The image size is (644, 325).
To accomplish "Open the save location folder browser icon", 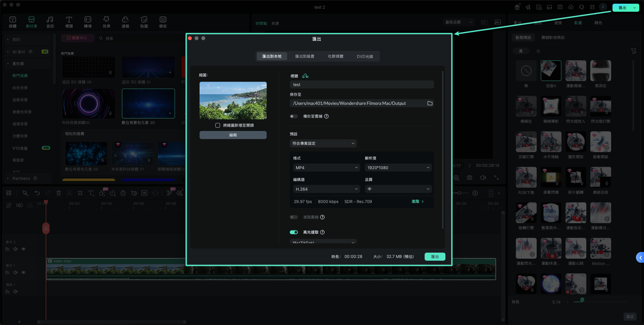I will tap(430, 103).
